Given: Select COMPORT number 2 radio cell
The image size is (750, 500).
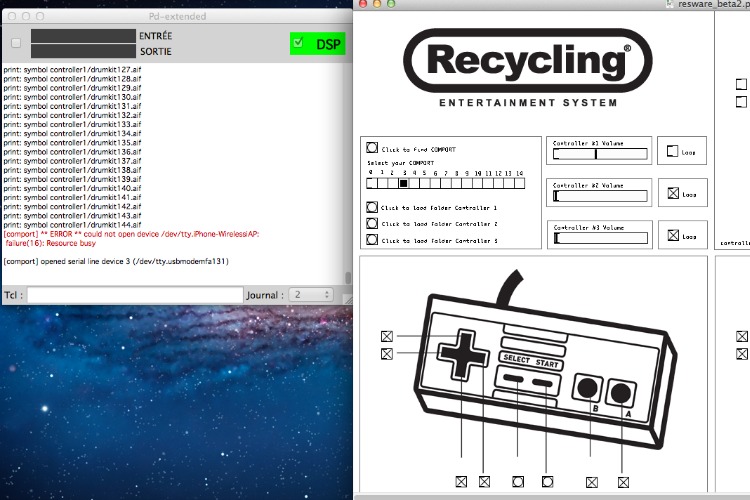Looking at the screenshot, I should coord(393,183).
